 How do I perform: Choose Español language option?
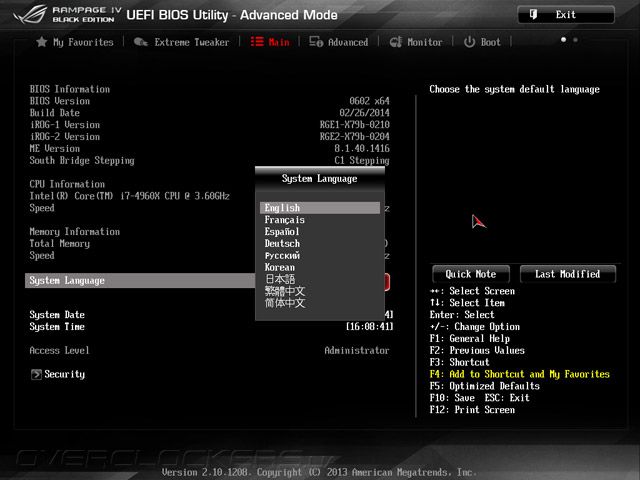320,231
